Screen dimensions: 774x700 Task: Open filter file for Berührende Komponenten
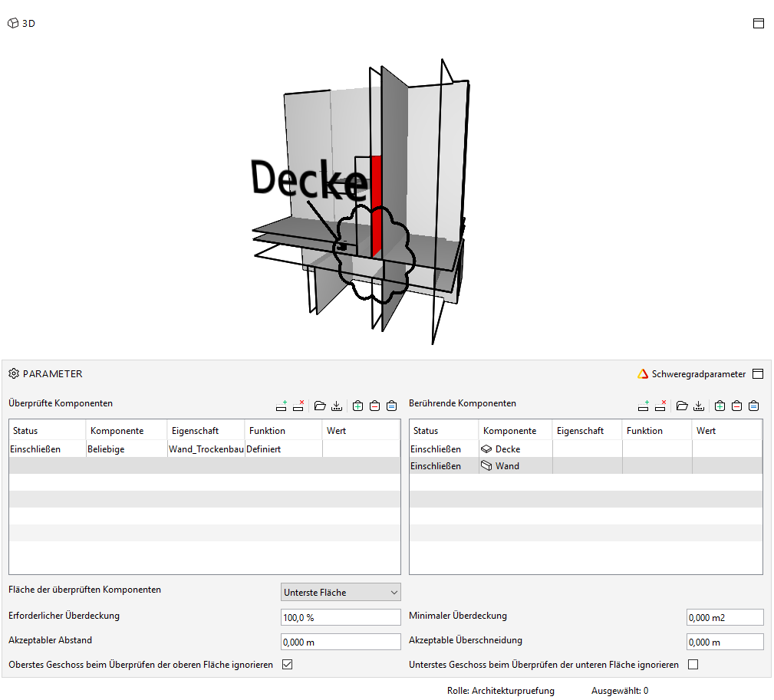click(x=682, y=406)
